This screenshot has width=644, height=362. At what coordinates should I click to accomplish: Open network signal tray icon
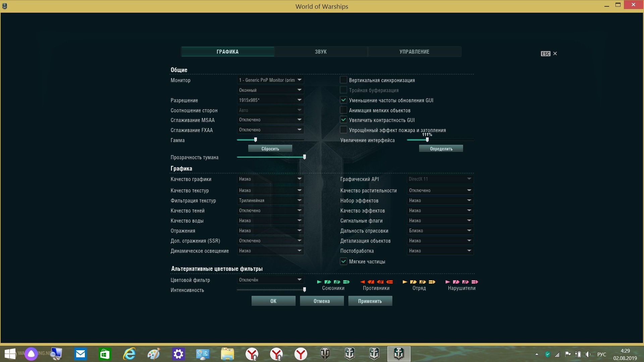(557, 354)
